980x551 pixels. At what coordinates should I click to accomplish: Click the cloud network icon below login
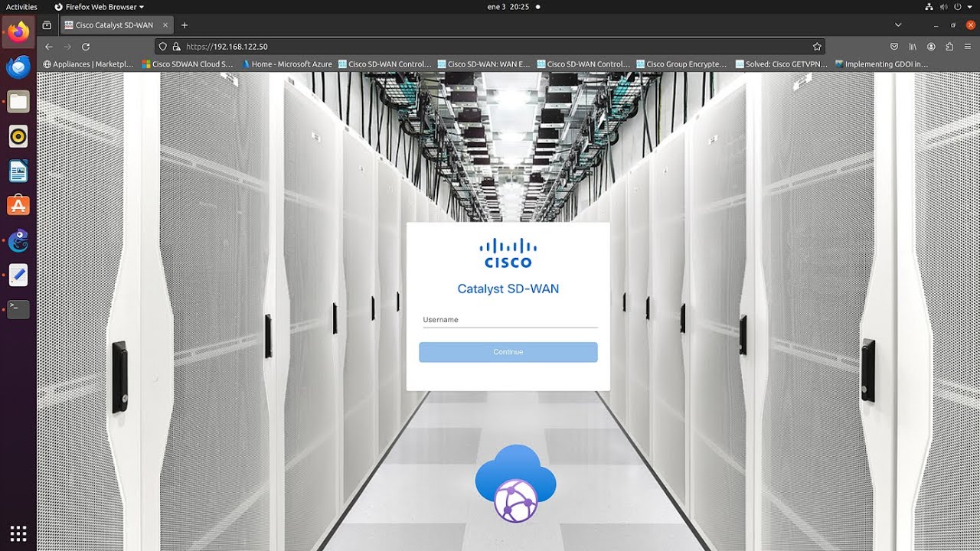point(515,484)
